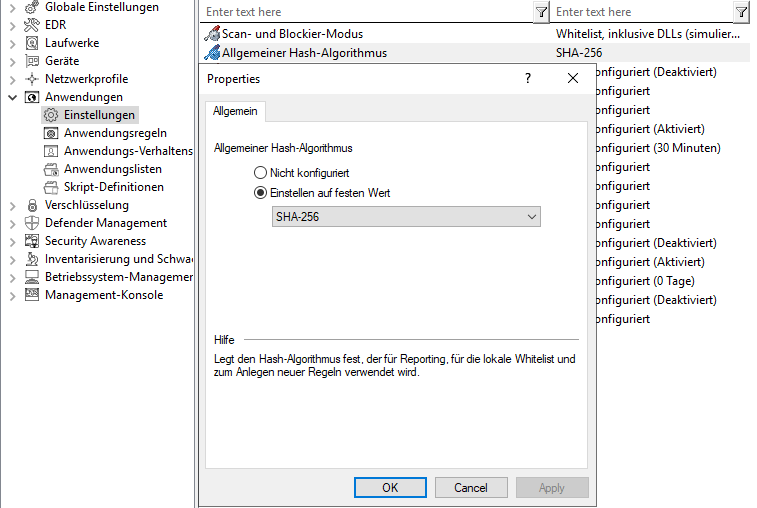Click Cancel in the Properties dialog

[x=470, y=488]
